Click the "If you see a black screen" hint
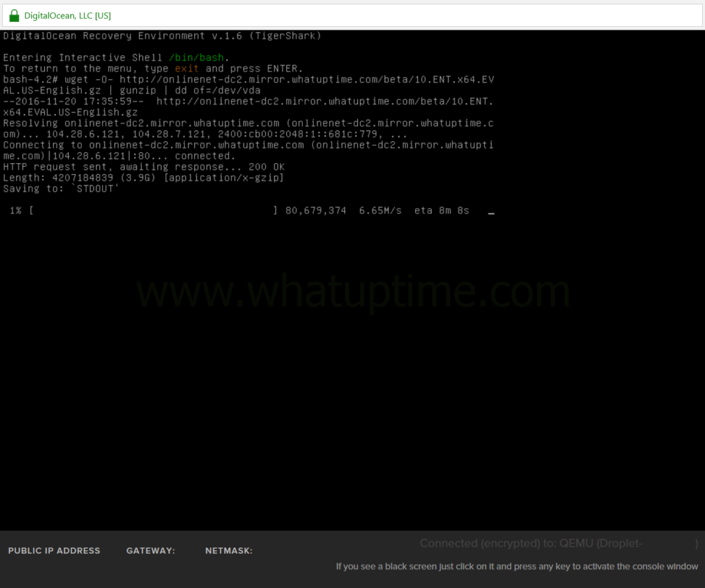 pyautogui.click(x=517, y=567)
